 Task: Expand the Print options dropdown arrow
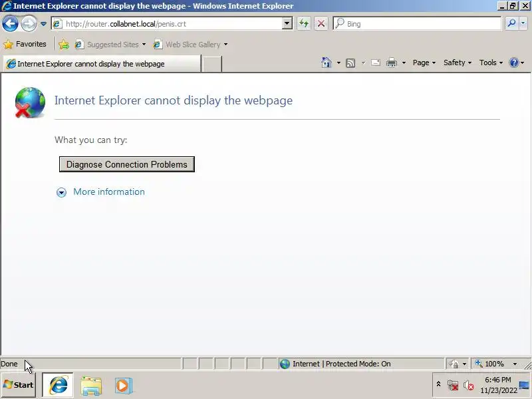404,63
